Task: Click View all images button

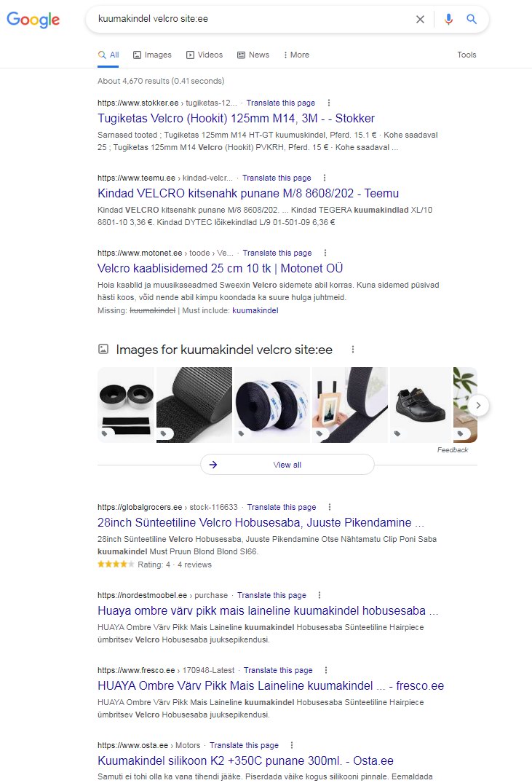Action: (287, 465)
